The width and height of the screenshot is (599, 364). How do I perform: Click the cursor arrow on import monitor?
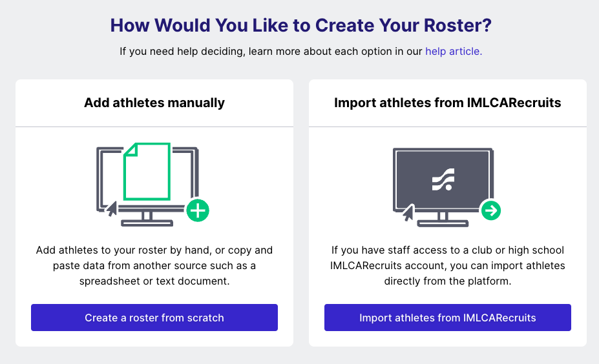[x=408, y=213]
